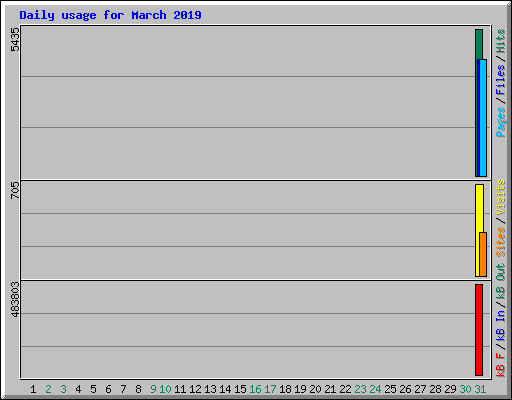Click day 28 on the x-axis
512x400 pixels.
tap(435, 389)
